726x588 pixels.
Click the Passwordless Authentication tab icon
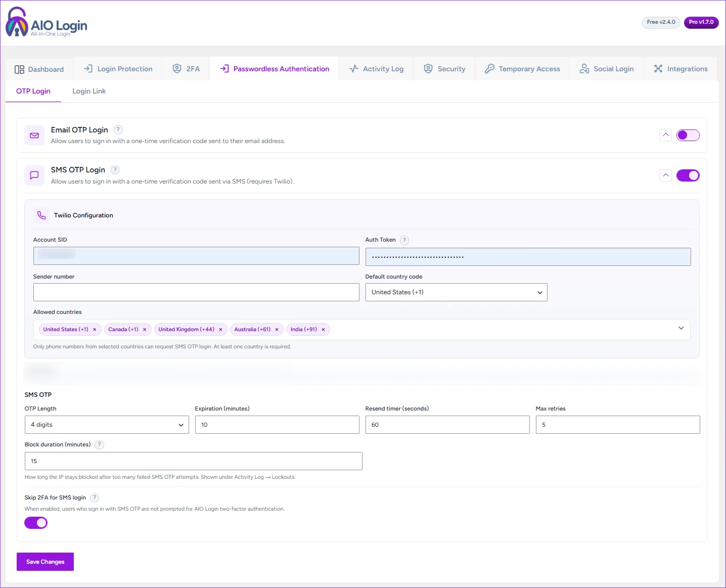224,69
